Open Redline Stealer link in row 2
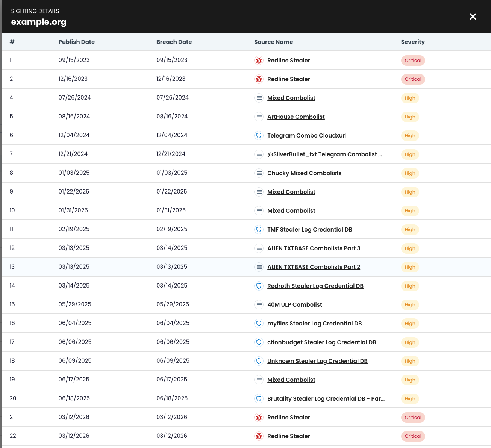The image size is (491, 448). pos(289,79)
